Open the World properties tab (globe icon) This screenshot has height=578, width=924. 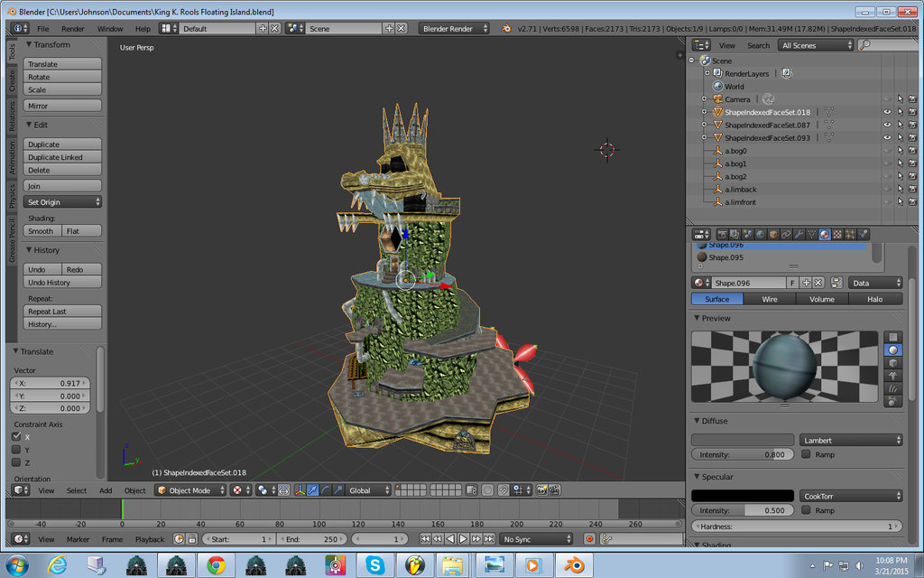coord(760,234)
